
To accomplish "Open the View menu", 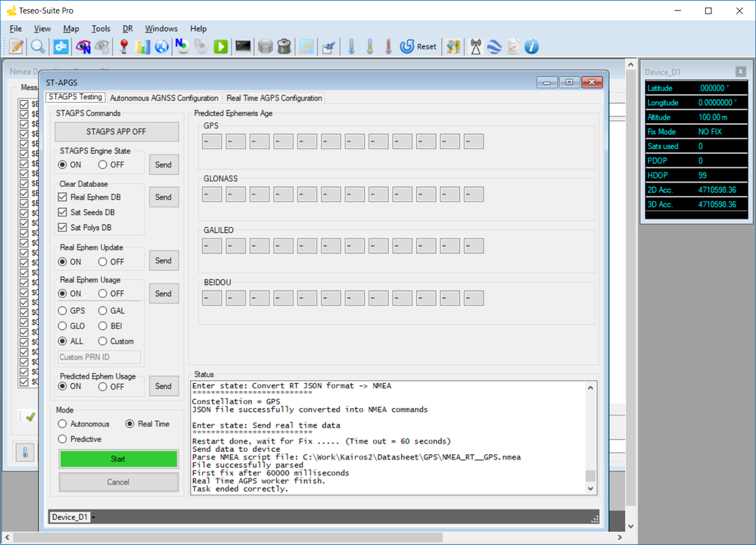I will pos(42,29).
